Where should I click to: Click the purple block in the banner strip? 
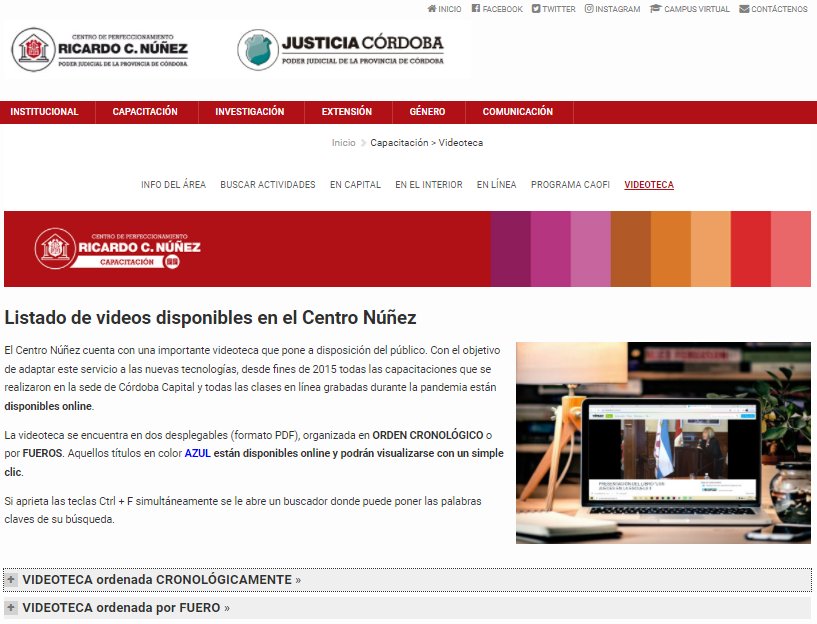(508, 249)
